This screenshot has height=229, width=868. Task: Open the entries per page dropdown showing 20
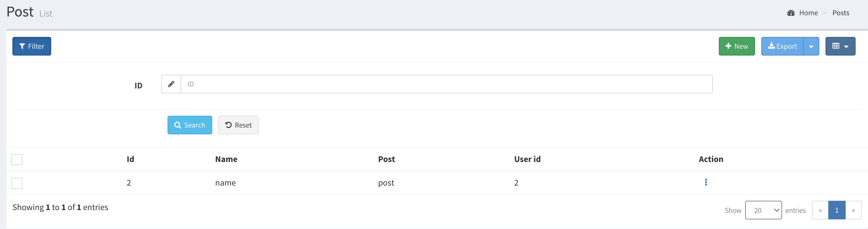(763, 210)
